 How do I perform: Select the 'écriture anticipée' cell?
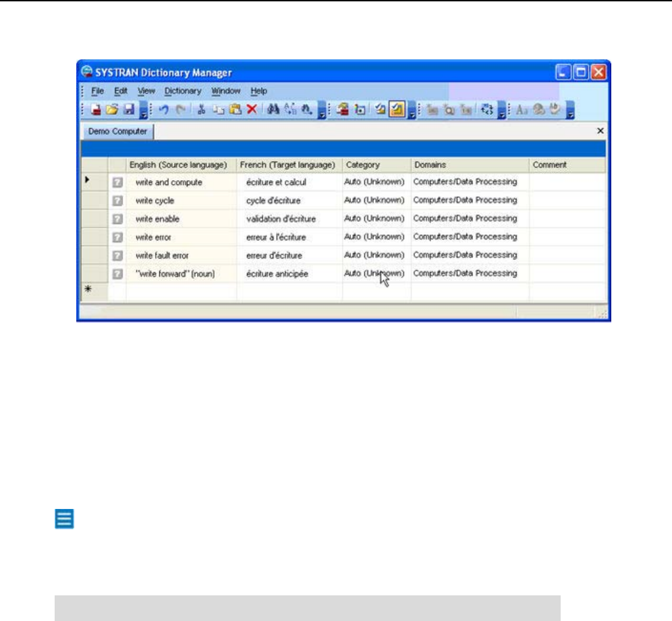[289, 274]
